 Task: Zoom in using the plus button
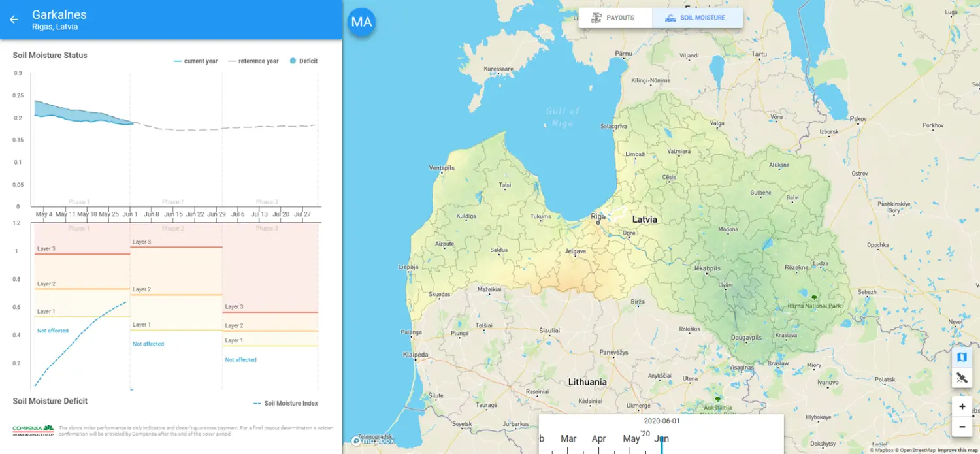[x=962, y=406]
